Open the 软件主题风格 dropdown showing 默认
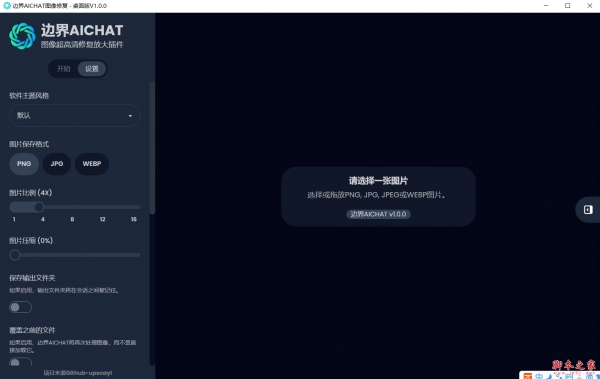600x379 pixels. tap(75, 115)
